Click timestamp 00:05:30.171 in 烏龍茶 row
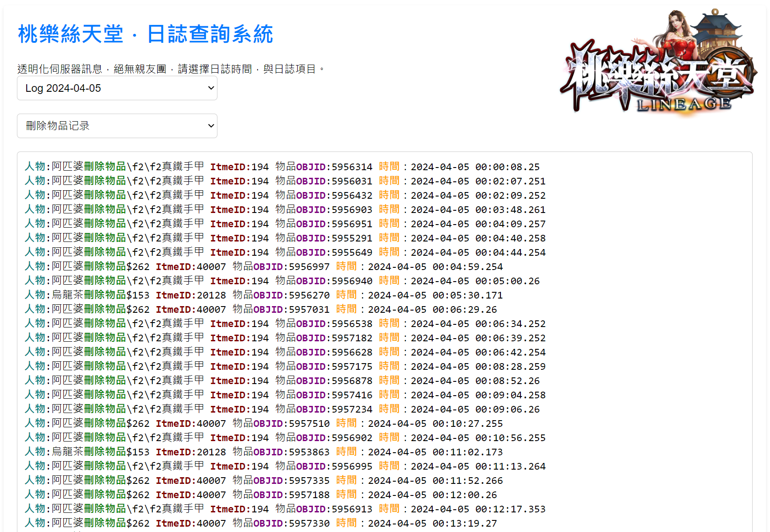Viewport: 770px width, 532px height. coord(468,295)
